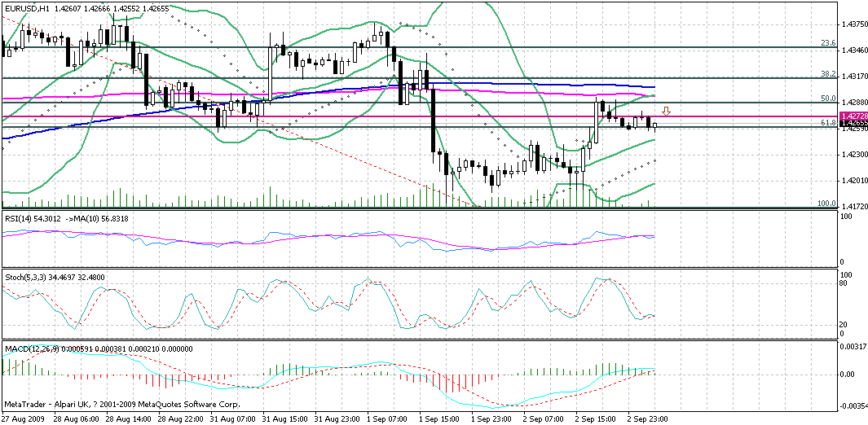Click the 1.43460 price axis value
The image size is (868, 425).
(853, 50)
